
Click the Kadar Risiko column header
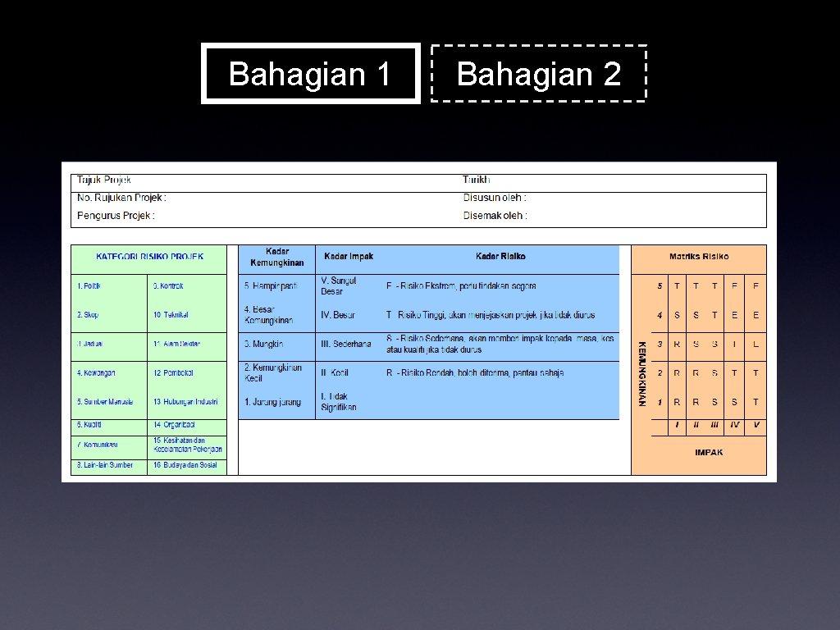coord(500,257)
